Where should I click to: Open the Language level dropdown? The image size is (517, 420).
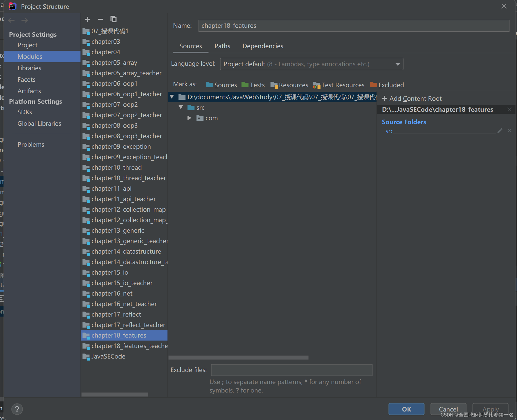tap(311, 64)
